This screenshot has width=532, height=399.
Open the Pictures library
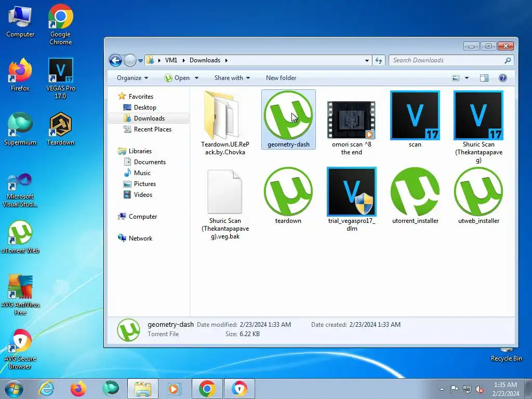[x=140, y=184]
